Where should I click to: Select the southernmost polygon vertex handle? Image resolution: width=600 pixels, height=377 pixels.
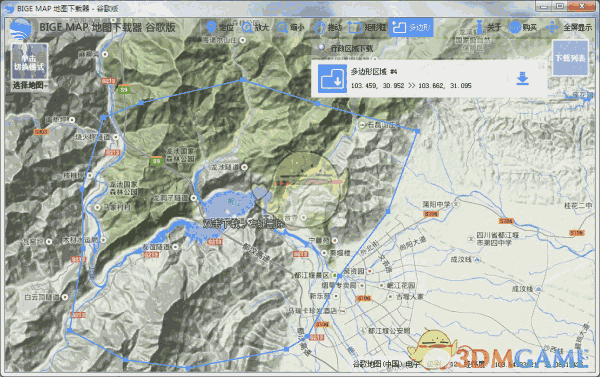click(x=188, y=368)
